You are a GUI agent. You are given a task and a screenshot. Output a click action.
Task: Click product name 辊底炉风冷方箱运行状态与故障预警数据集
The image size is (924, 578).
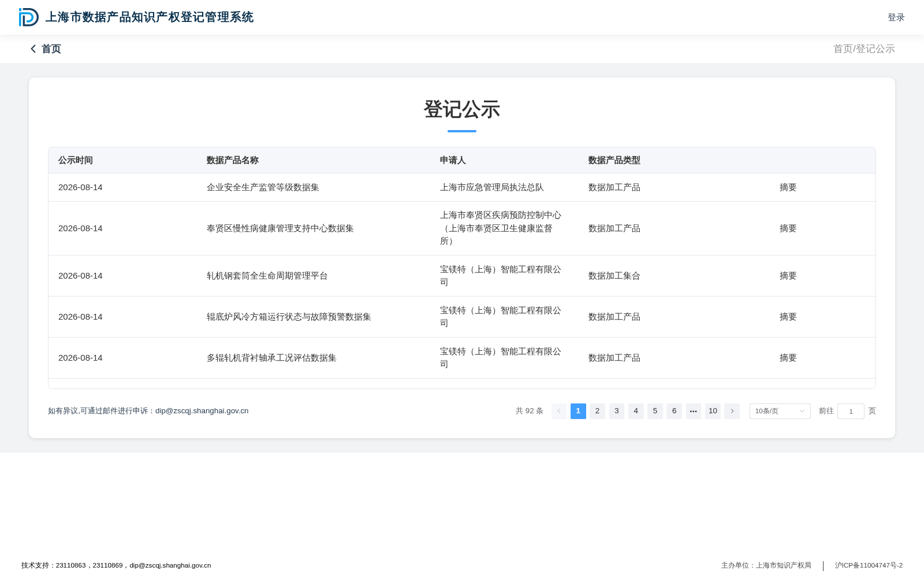click(x=289, y=317)
